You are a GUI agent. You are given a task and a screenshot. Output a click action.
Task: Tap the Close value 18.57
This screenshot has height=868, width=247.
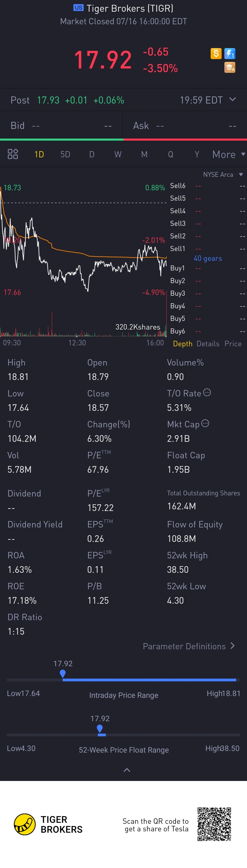pyautogui.click(x=98, y=408)
